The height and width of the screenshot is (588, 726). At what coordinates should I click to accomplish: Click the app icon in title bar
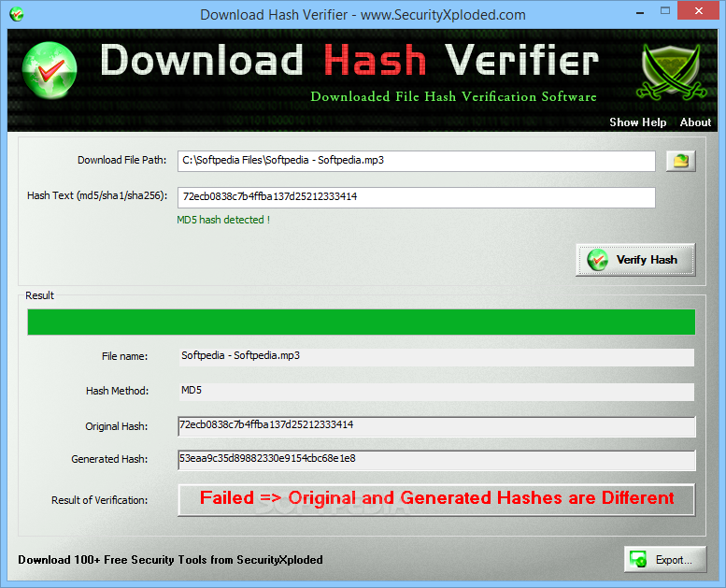pyautogui.click(x=17, y=14)
